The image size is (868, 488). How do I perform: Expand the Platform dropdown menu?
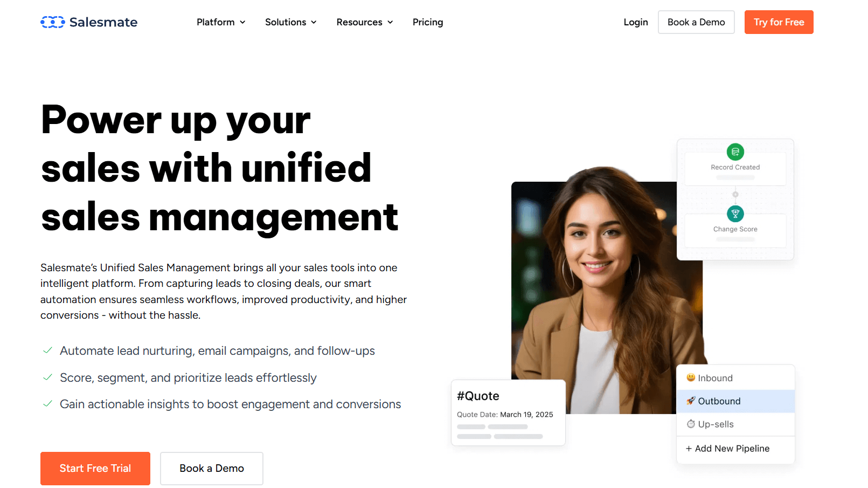click(x=221, y=22)
